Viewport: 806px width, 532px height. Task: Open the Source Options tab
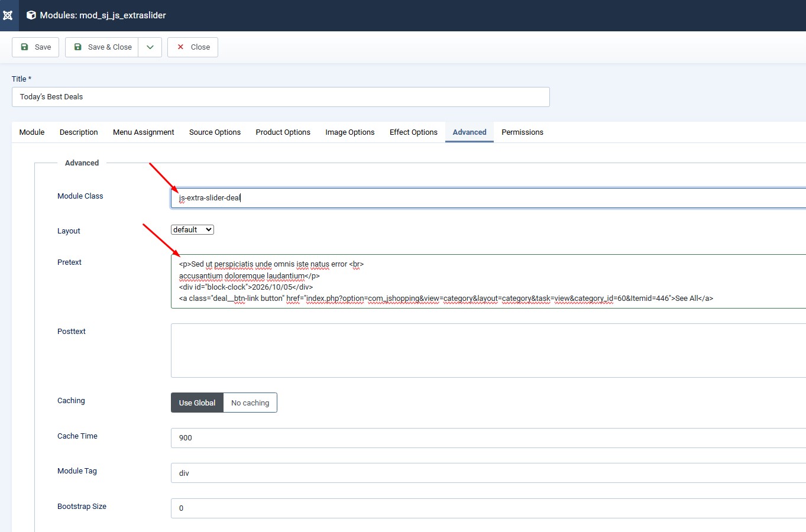[x=215, y=132]
